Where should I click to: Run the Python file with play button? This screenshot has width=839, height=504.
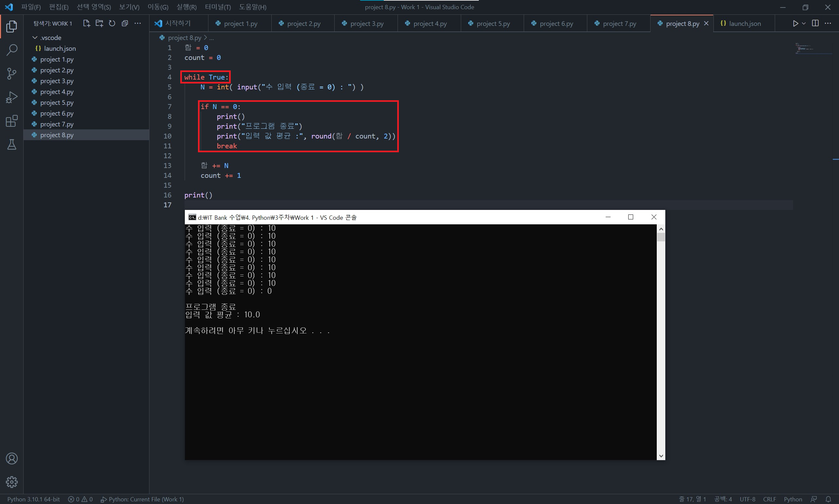tap(795, 23)
